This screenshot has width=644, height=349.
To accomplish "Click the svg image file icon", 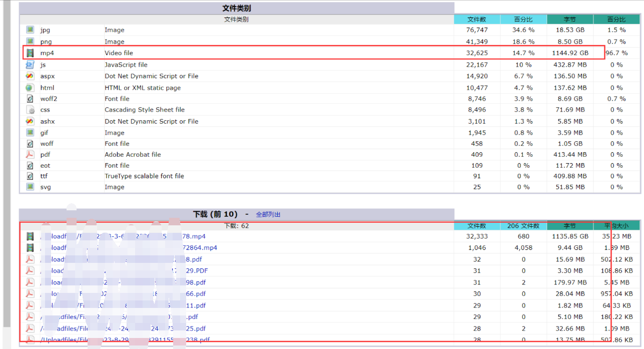I will pyautogui.click(x=31, y=187).
